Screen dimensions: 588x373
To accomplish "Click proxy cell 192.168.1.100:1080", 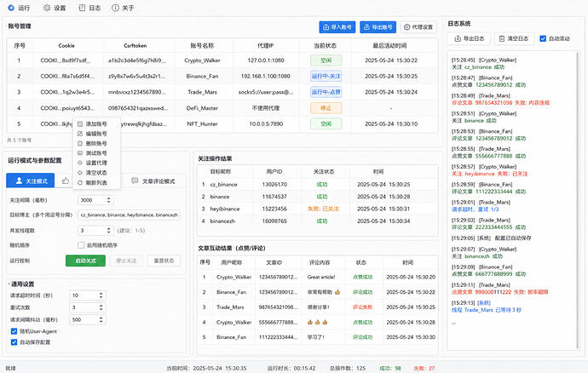I will click(266, 76).
